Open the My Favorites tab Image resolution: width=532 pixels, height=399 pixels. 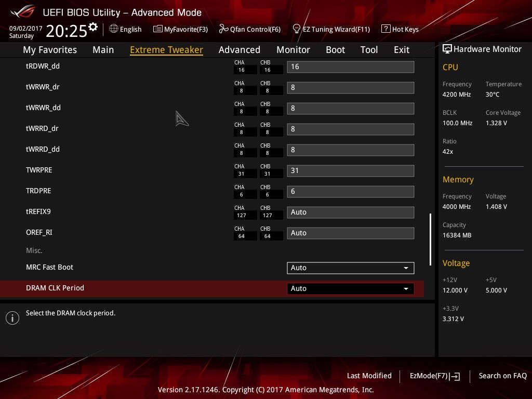tap(50, 50)
